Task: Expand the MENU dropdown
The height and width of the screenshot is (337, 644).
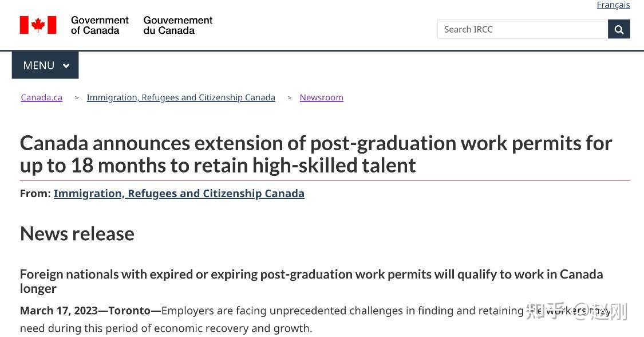Action: click(45, 65)
